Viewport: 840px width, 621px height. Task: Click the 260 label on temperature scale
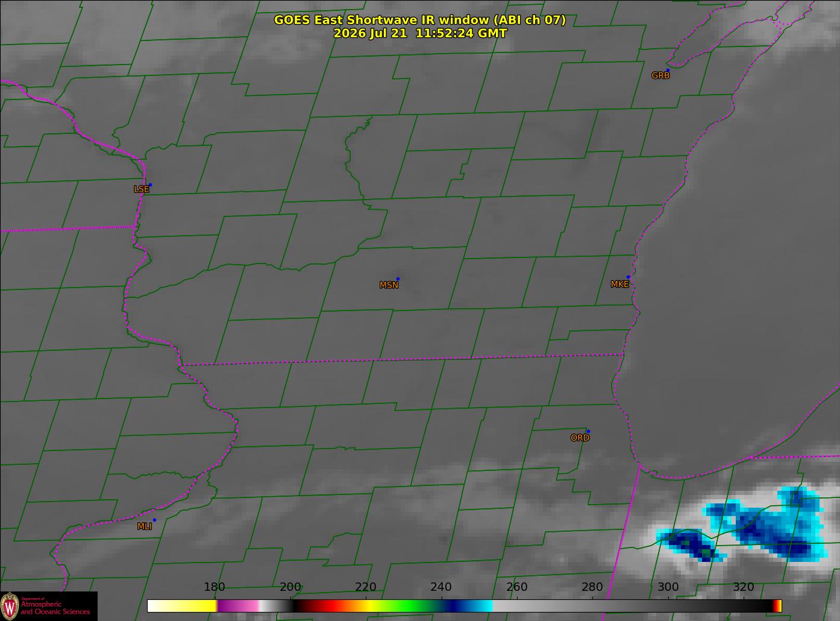(516, 587)
